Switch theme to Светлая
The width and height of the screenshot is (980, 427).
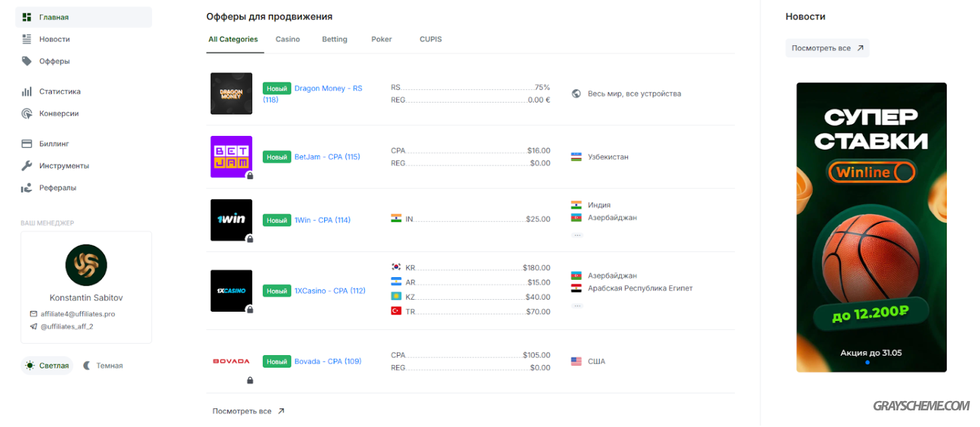47,366
